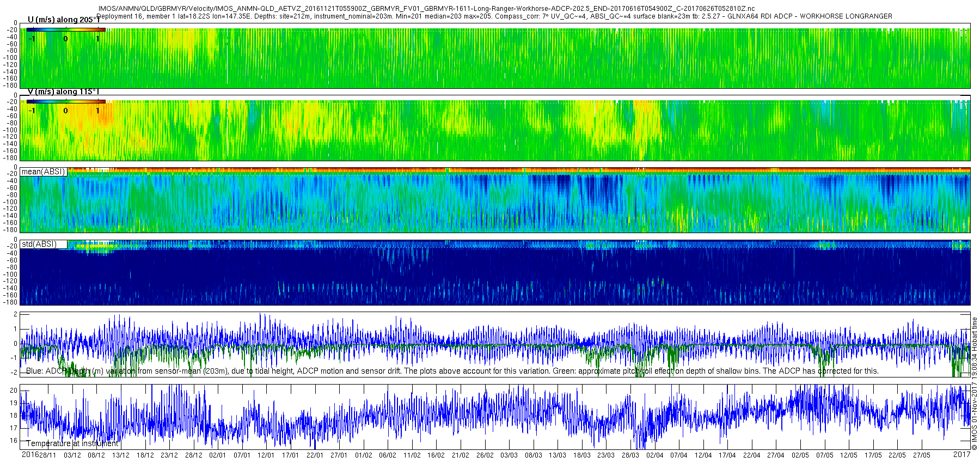Screen dimensions: 980x463
Task: Click the '01/02' date tick label
Action: pyautogui.click(x=363, y=455)
